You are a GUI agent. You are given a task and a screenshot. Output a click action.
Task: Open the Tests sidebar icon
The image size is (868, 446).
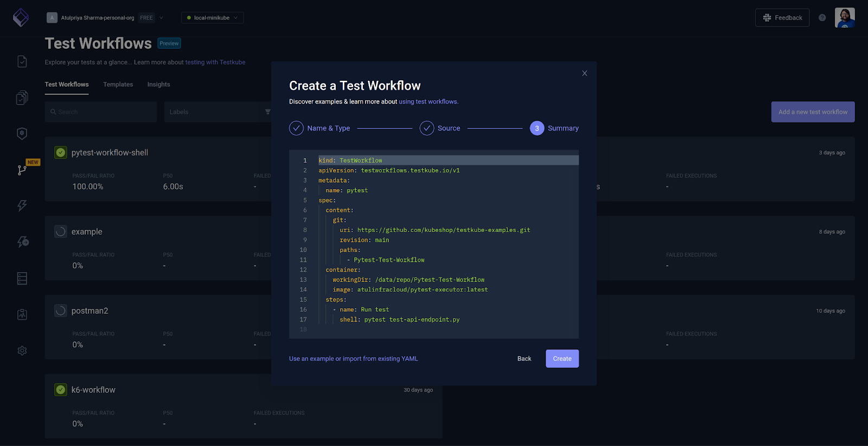pos(22,61)
